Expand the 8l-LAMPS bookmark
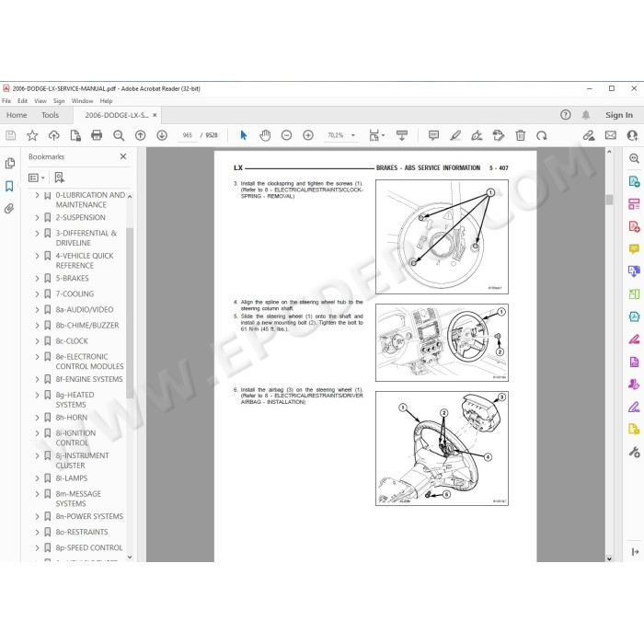This screenshot has height=644, width=644. click(x=37, y=478)
